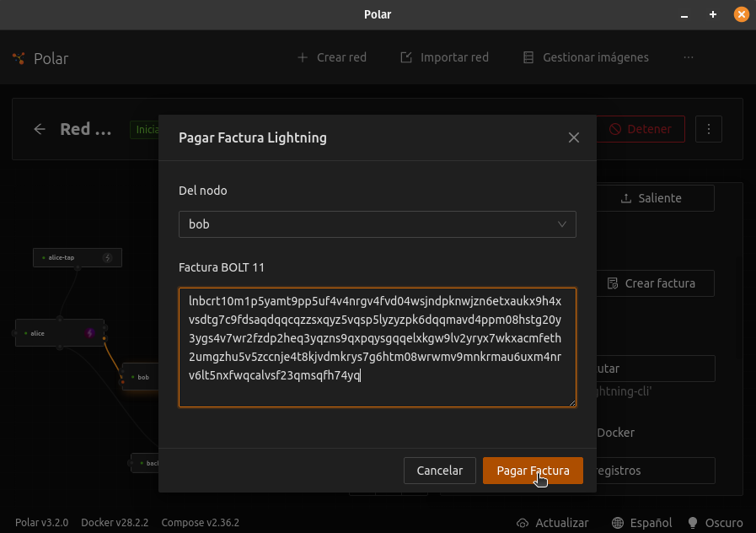Screen dimensions: 756x533
Task: Click the back arrow next to network name
Action: [x=40, y=129]
